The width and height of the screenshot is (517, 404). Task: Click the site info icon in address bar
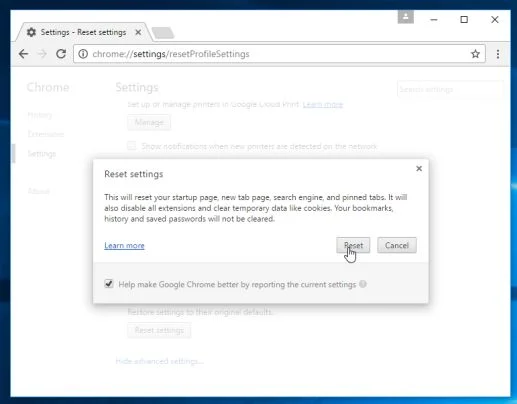pyautogui.click(x=83, y=54)
